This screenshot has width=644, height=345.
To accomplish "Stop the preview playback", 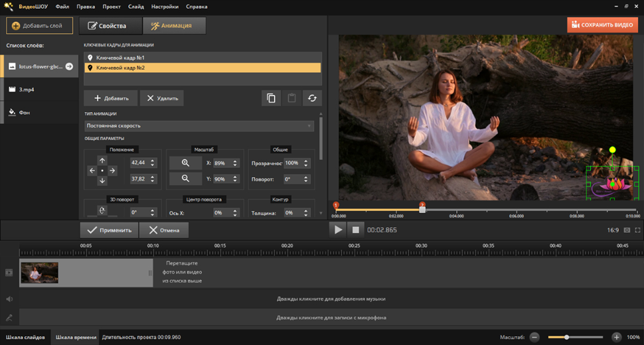I will pos(356,230).
